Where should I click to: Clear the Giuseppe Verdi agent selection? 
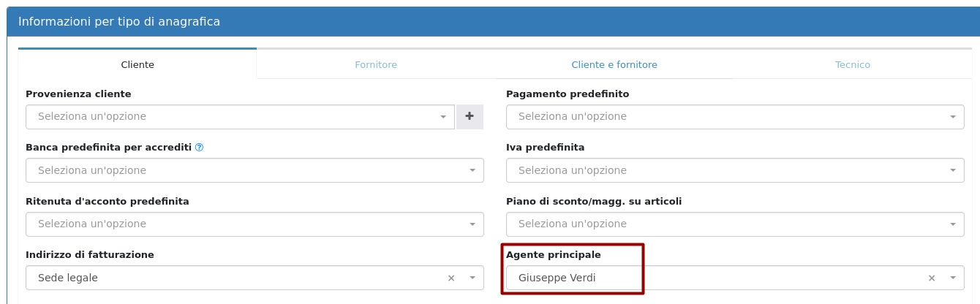coord(932,278)
